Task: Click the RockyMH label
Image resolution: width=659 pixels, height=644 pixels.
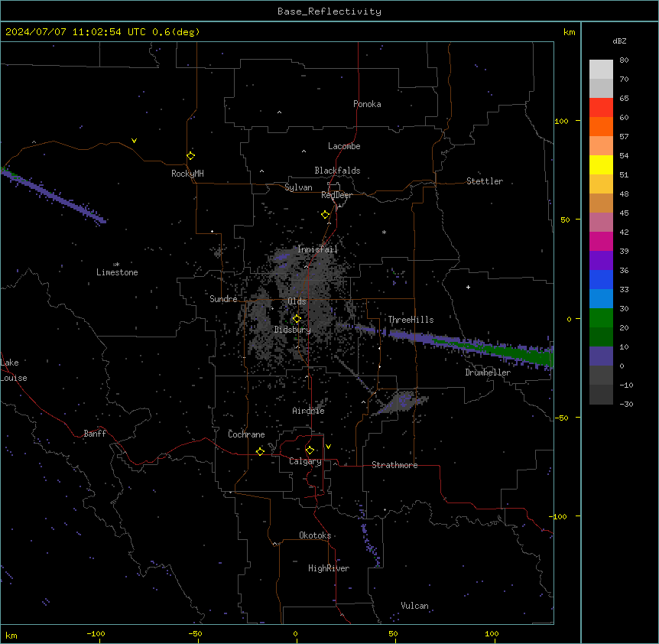Action: tap(187, 174)
